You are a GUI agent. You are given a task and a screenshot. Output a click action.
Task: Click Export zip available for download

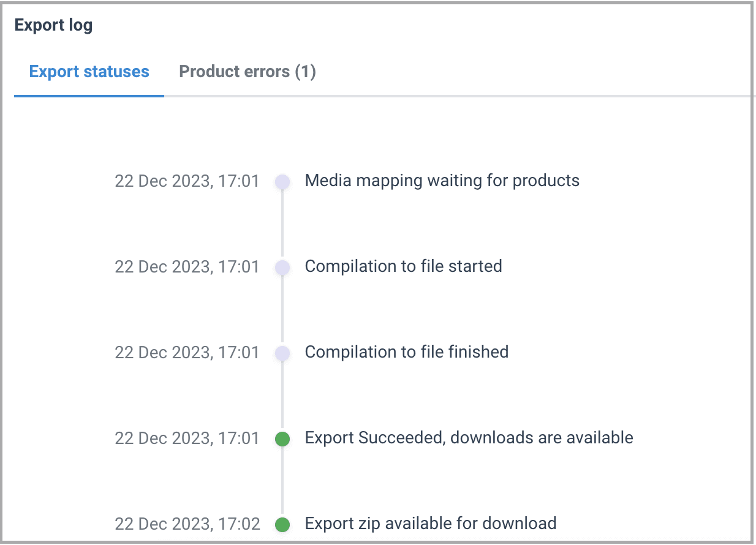(430, 524)
